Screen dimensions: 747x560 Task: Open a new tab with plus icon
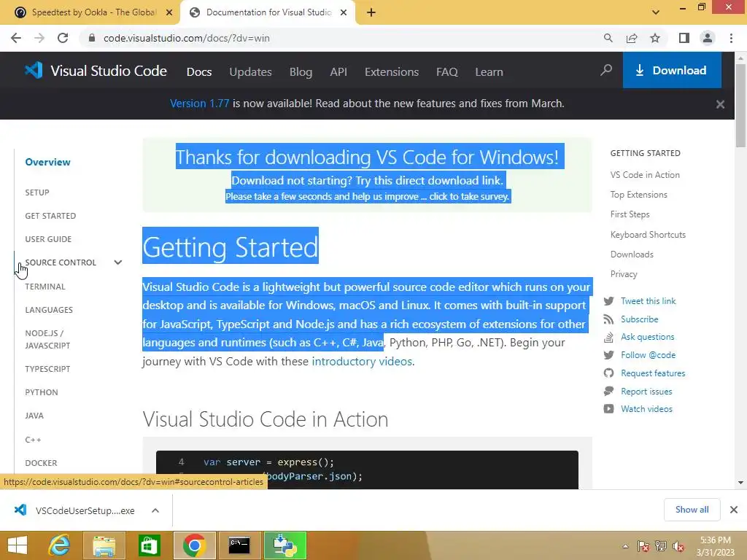tap(371, 12)
